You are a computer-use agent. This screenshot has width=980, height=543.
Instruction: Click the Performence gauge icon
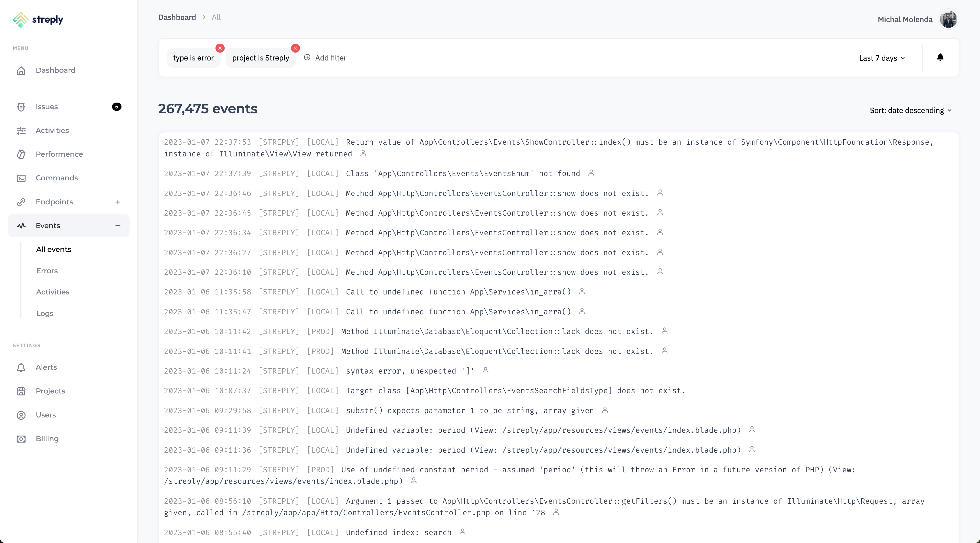coord(21,154)
